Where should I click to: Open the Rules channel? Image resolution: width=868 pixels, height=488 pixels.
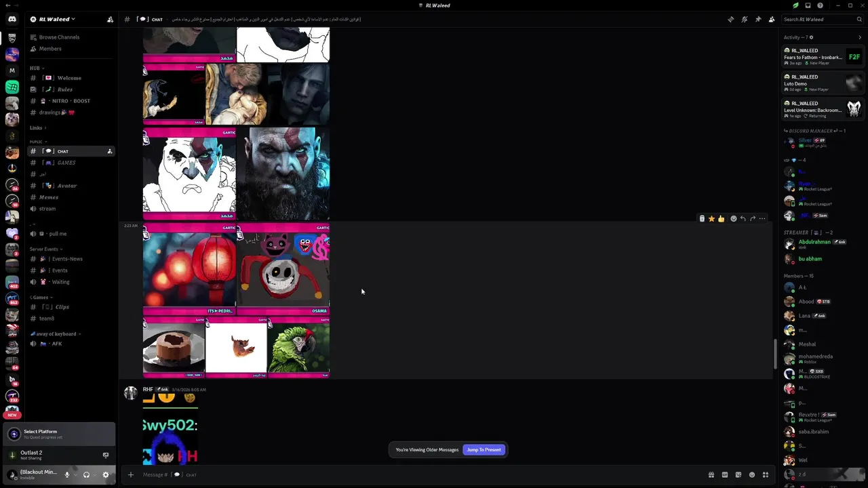[71, 89]
